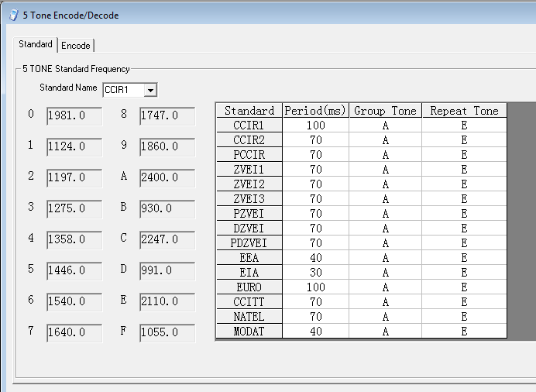
Task: Click the PZVEI Repeat Tone cell E
Action: (464, 213)
